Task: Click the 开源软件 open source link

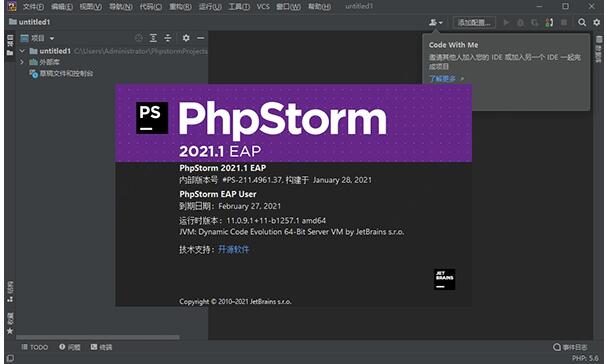Action: click(x=233, y=250)
